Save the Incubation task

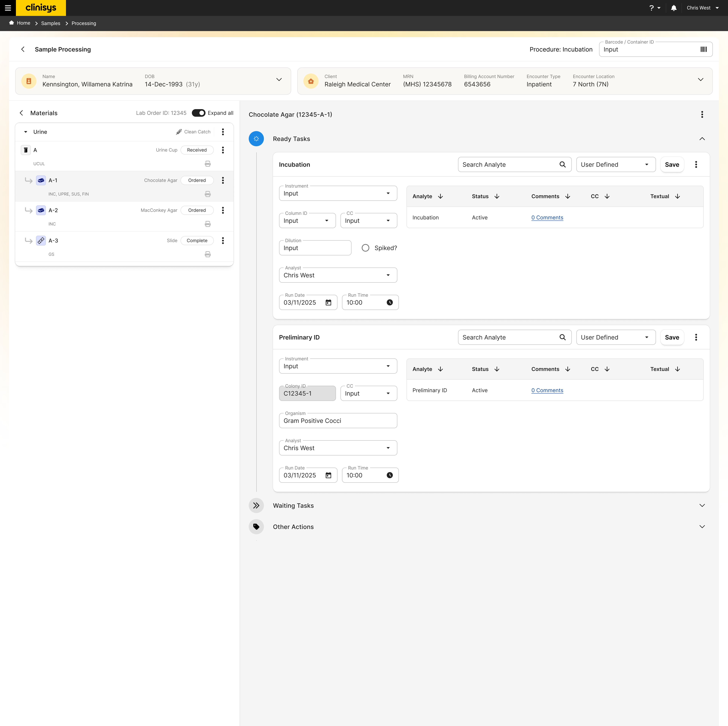point(672,165)
